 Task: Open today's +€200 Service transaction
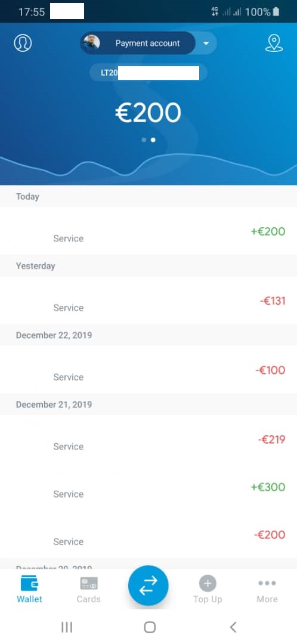(148, 231)
